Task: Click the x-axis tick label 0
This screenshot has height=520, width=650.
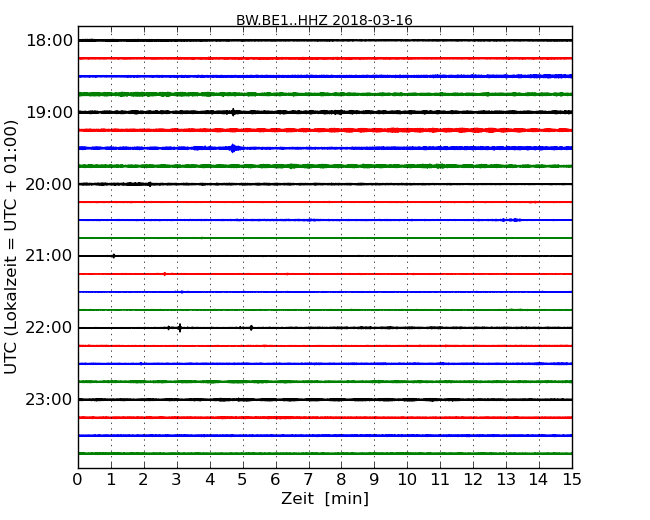Action: [x=78, y=480]
